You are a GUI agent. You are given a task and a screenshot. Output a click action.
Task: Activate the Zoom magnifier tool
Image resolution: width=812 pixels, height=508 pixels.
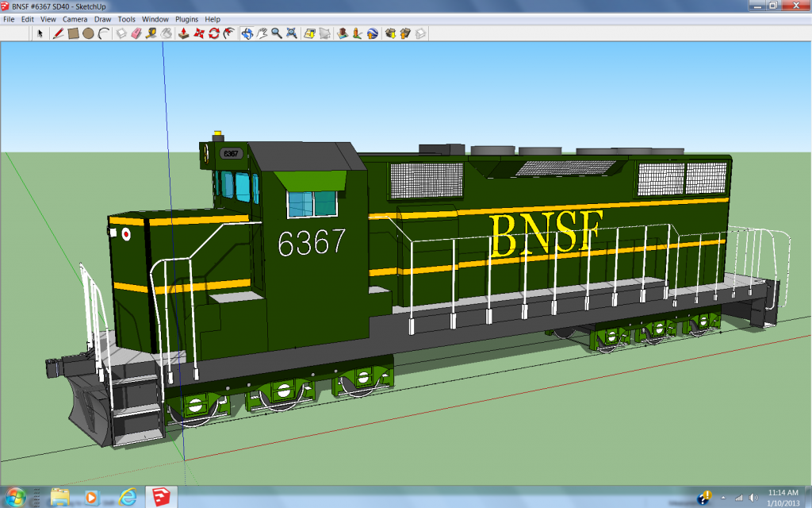pyautogui.click(x=277, y=33)
